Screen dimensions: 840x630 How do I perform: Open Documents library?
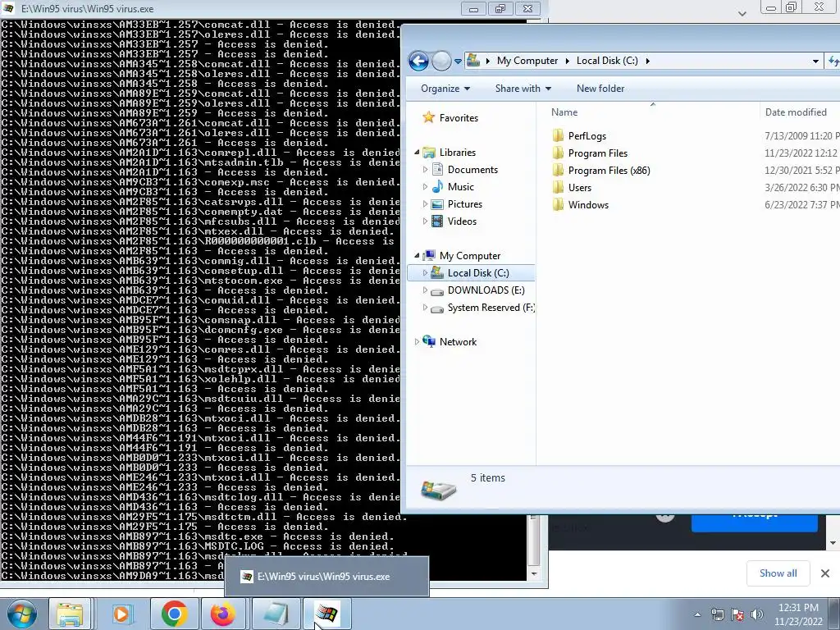tap(472, 169)
